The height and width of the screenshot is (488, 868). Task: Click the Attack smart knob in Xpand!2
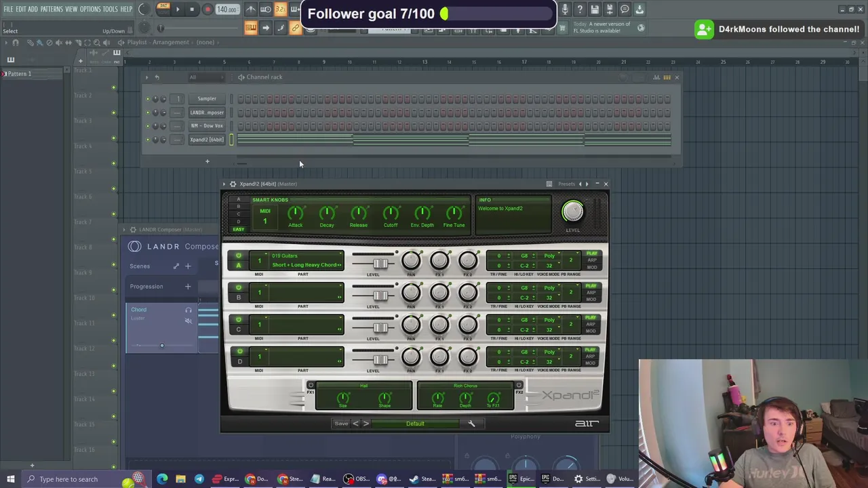point(295,213)
